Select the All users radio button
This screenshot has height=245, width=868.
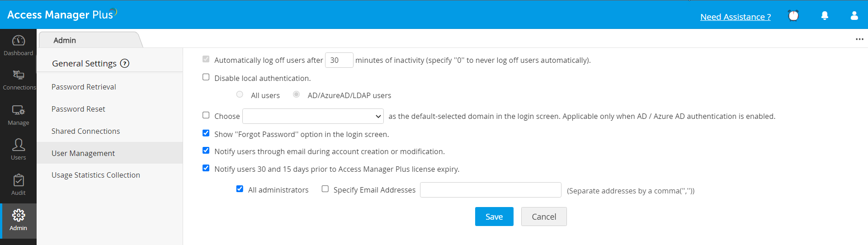coord(240,94)
